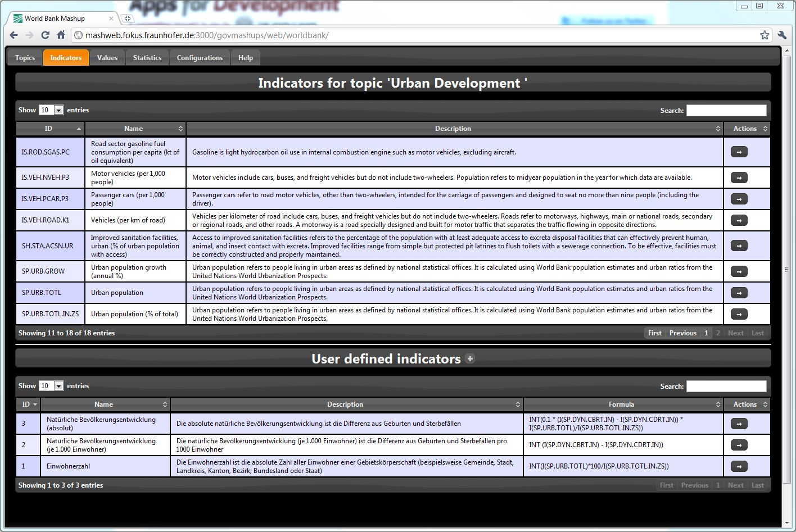This screenshot has height=532, width=796.
Task: Open the browser home page
Action: point(61,35)
